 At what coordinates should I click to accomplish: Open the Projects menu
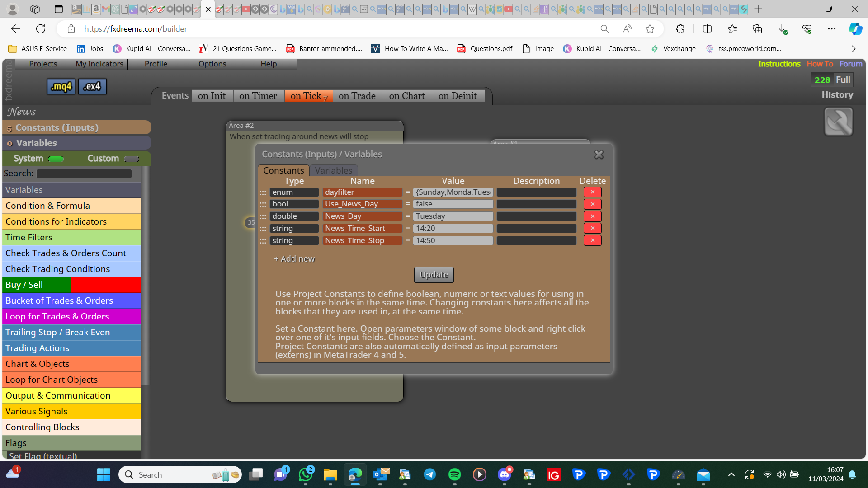click(x=43, y=64)
